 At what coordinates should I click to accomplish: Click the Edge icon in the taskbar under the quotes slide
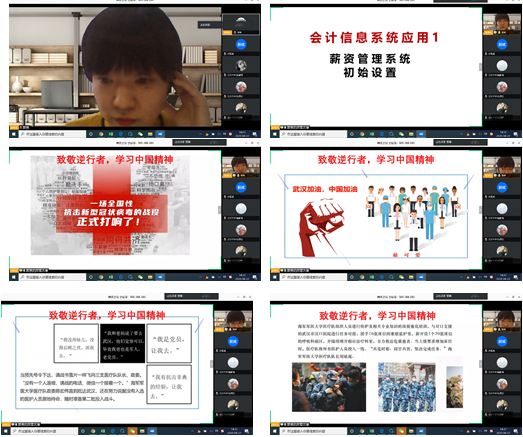coord(112,431)
